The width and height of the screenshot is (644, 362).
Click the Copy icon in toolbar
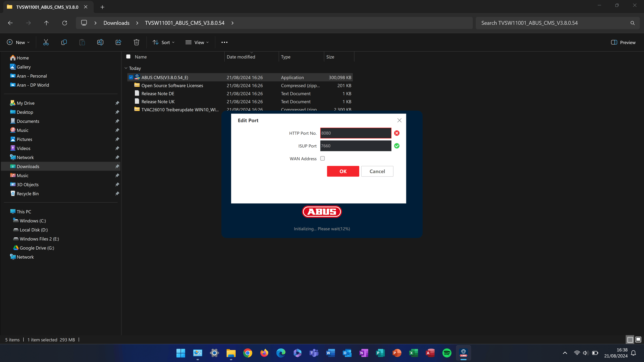[64, 42]
